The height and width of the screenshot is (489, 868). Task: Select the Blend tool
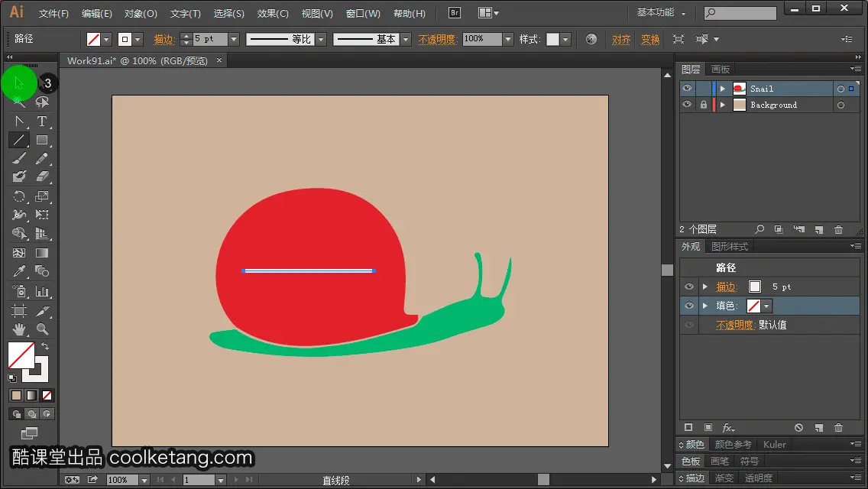pyautogui.click(x=42, y=271)
